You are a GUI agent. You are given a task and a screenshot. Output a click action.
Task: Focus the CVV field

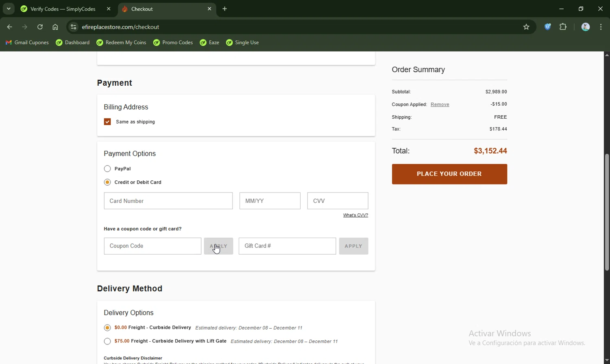pyautogui.click(x=338, y=201)
